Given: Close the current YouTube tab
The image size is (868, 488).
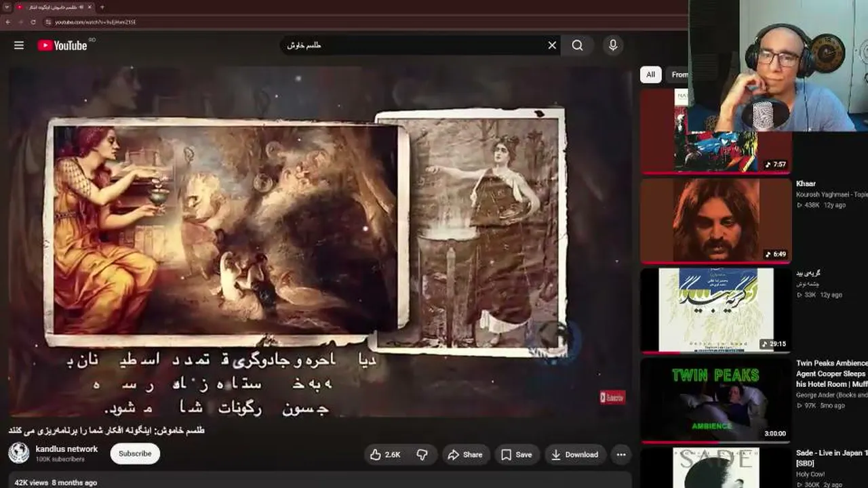Looking at the screenshot, I should [x=90, y=7].
